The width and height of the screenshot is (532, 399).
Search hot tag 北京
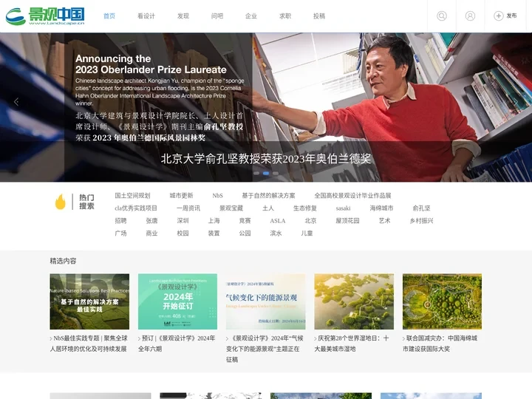310,220
